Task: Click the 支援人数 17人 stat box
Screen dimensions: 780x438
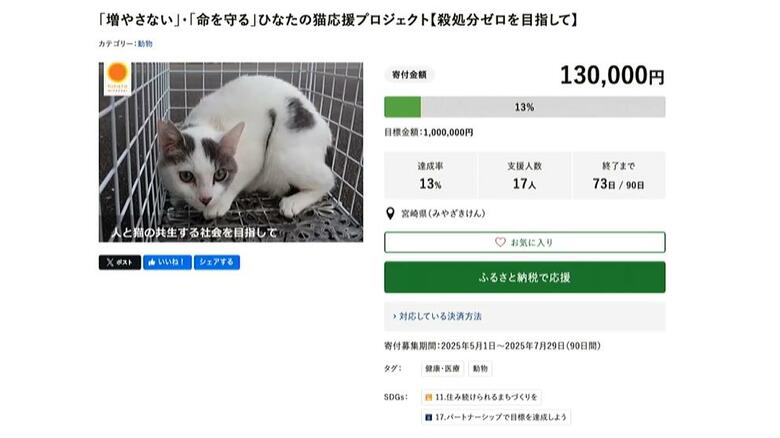Action: [524, 175]
